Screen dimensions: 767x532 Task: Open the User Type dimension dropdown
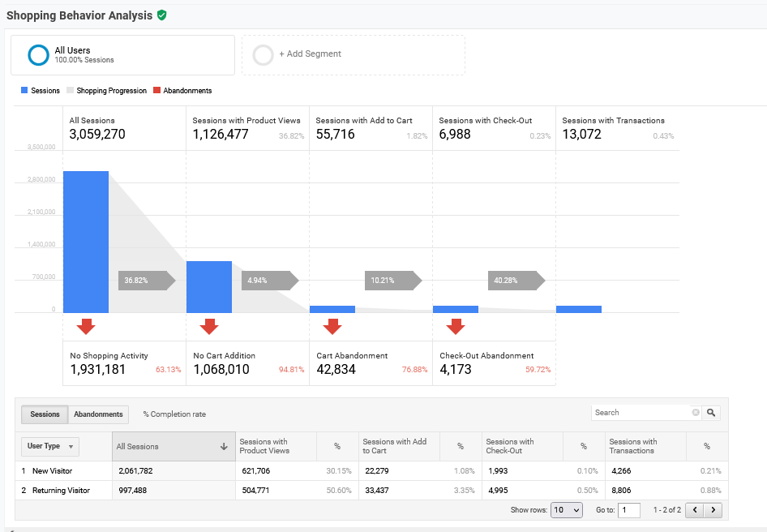pyautogui.click(x=50, y=446)
